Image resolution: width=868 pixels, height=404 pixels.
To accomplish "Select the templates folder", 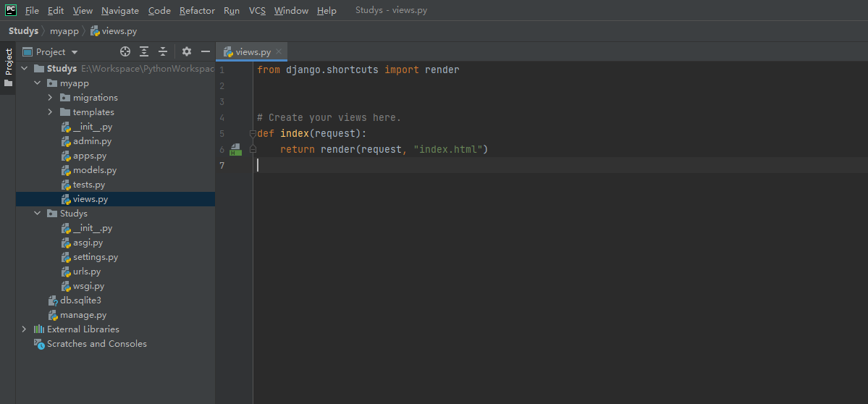I will click(x=87, y=111).
